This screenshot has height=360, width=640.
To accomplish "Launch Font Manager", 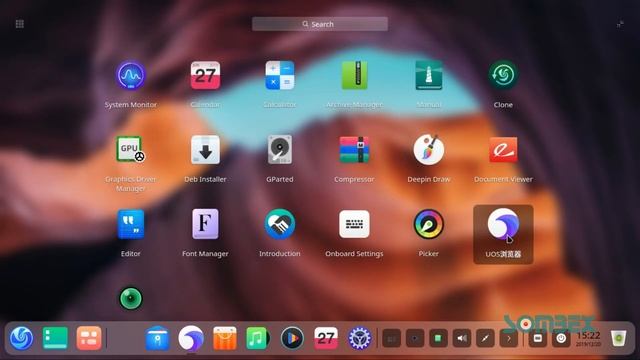I will click(x=205, y=224).
